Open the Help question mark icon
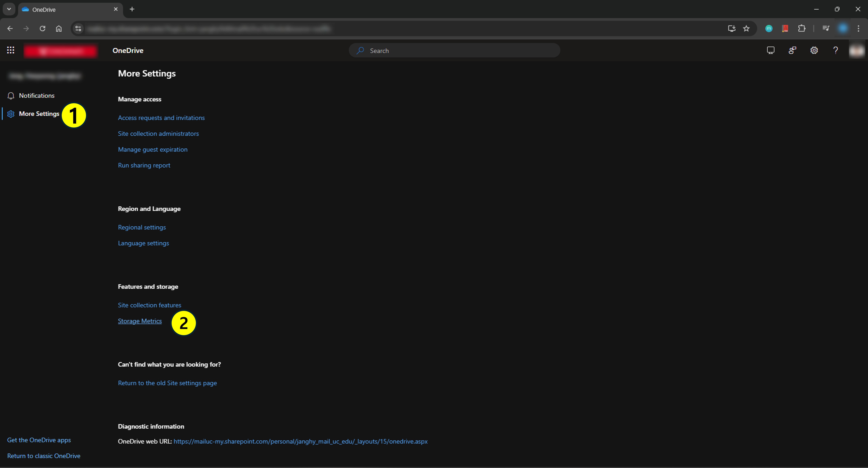This screenshot has width=868, height=468. (x=835, y=50)
